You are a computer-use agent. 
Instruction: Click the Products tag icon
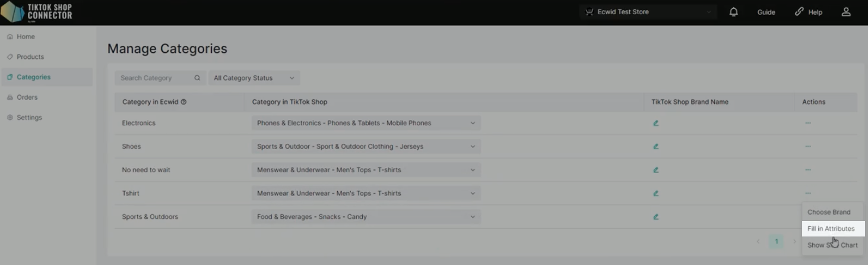[x=10, y=57]
